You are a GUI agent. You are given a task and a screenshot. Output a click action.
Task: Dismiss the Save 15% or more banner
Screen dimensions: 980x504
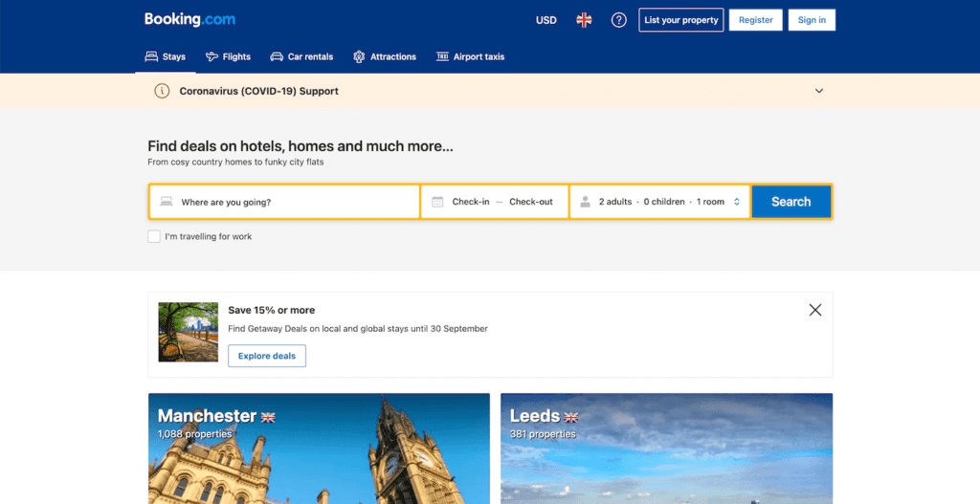tap(815, 310)
